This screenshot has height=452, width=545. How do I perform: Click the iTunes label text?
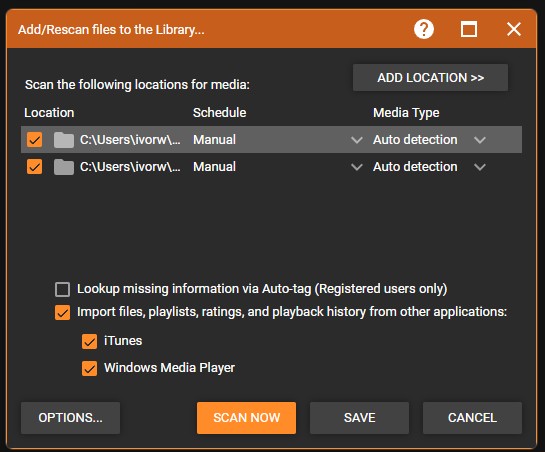[x=123, y=341]
